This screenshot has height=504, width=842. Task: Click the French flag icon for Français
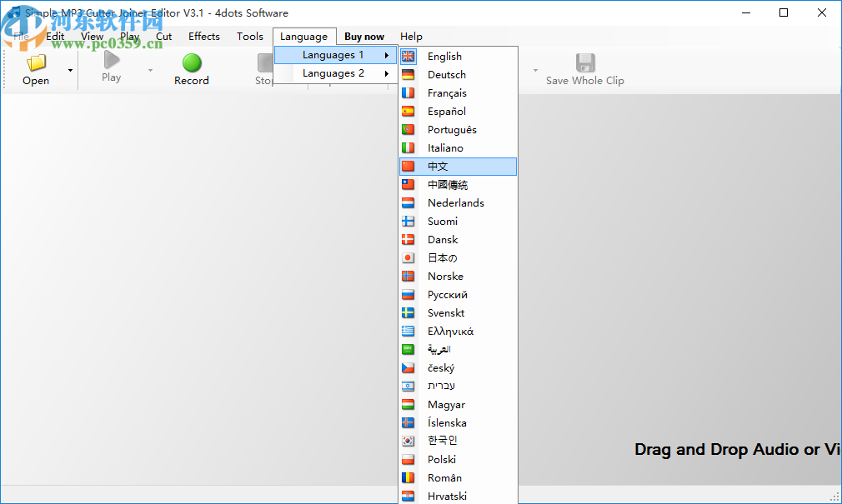(x=408, y=92)
